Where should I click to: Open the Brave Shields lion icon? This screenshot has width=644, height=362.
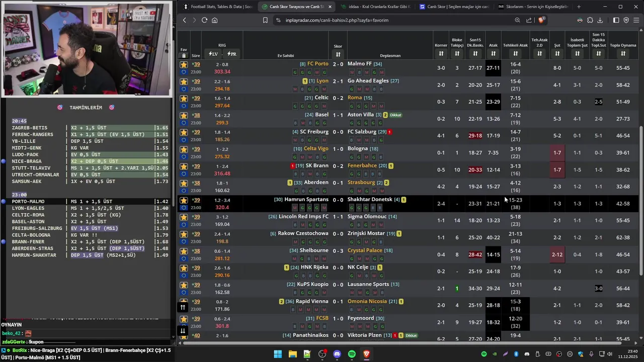(541, 20)
